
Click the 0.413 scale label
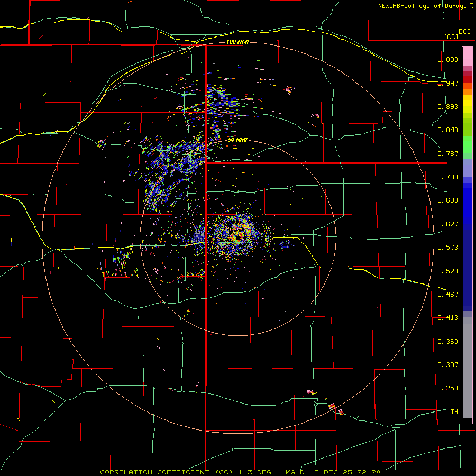tap(448, 318)
